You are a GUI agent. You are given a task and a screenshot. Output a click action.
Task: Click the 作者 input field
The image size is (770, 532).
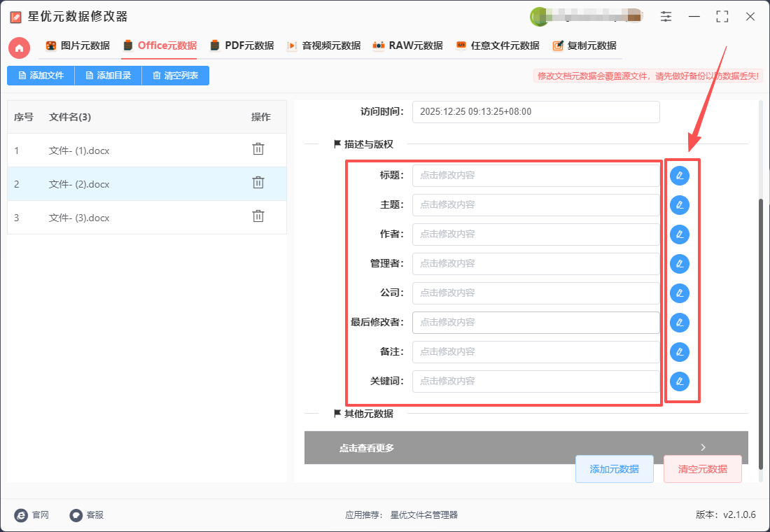pyautogui.click(x=535, y=234)
